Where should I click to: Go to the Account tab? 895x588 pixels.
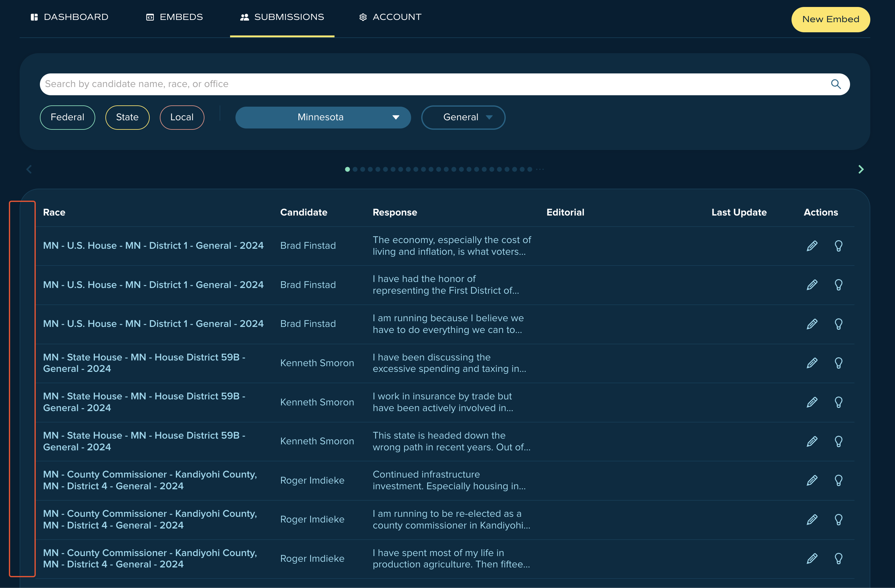tap(390, 17)
